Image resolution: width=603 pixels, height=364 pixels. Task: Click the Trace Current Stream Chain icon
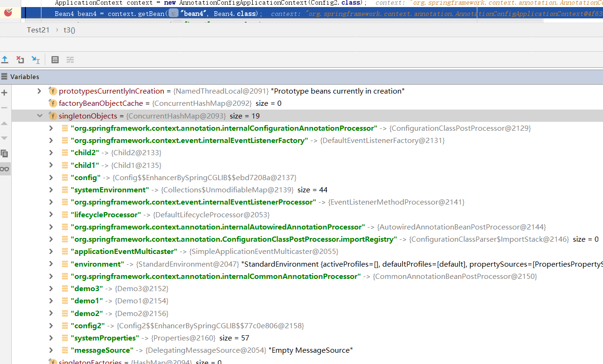[x=70, y=60]
